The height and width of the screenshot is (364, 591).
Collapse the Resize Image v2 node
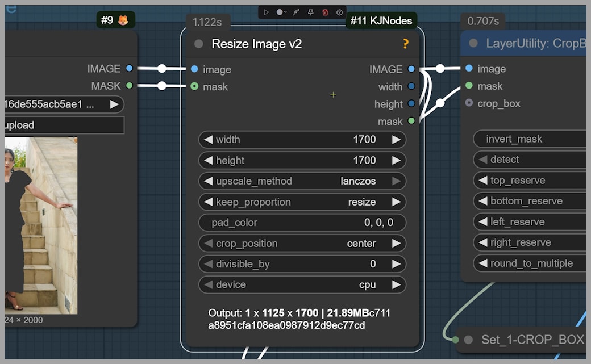(x=199, y=44)
